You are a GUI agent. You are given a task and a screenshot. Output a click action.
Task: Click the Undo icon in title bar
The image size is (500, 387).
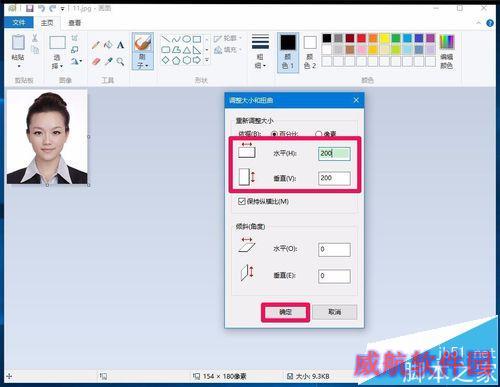(x=41, y=8)
